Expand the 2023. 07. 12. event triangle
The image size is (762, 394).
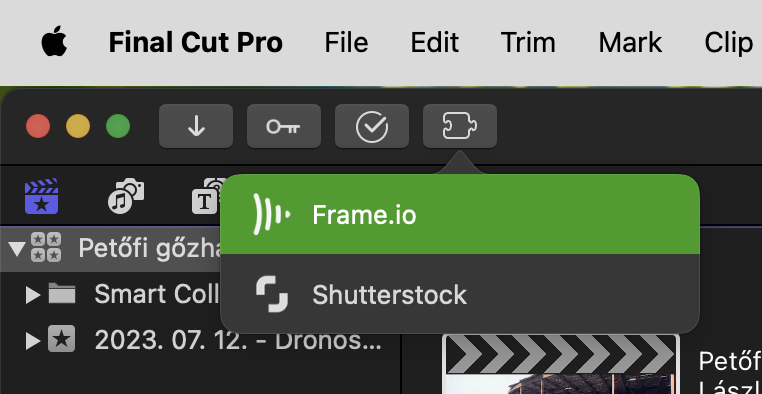click(x=33, y=341)
